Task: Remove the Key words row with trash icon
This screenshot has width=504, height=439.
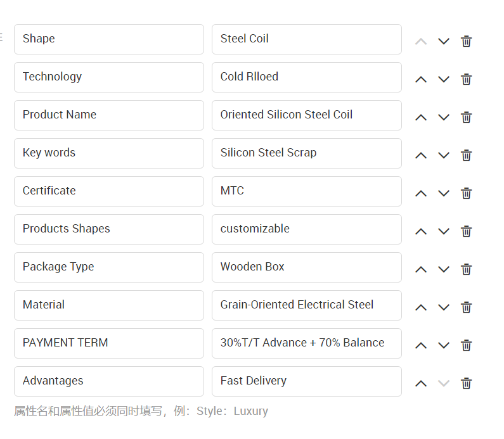Action: click(x=466, y=155)
